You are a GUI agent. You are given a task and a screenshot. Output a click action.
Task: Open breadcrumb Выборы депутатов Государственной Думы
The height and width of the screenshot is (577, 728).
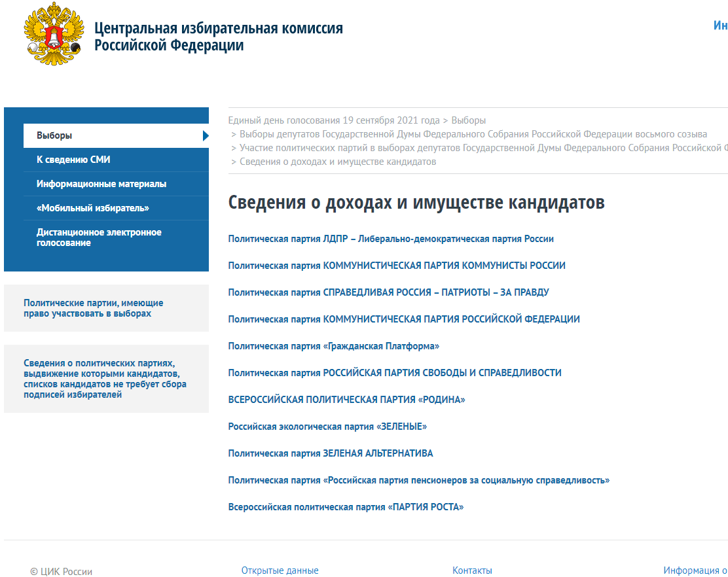click(473, 134)
